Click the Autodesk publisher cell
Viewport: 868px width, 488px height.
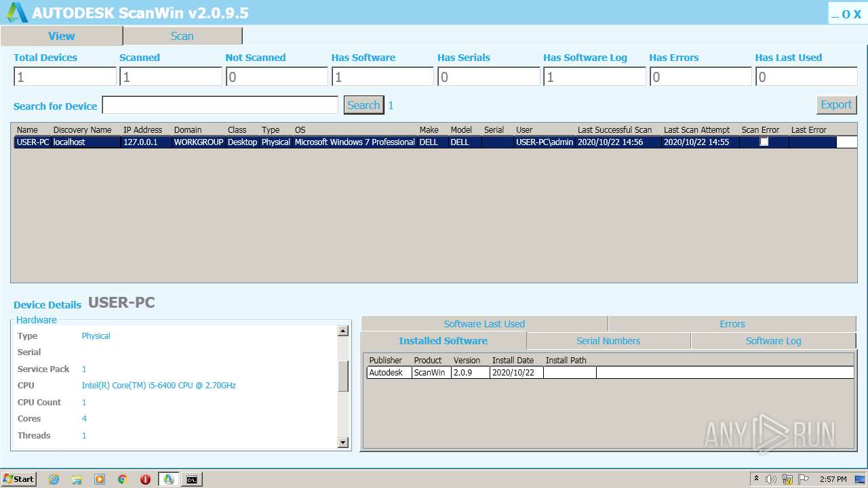pos(389,373)
